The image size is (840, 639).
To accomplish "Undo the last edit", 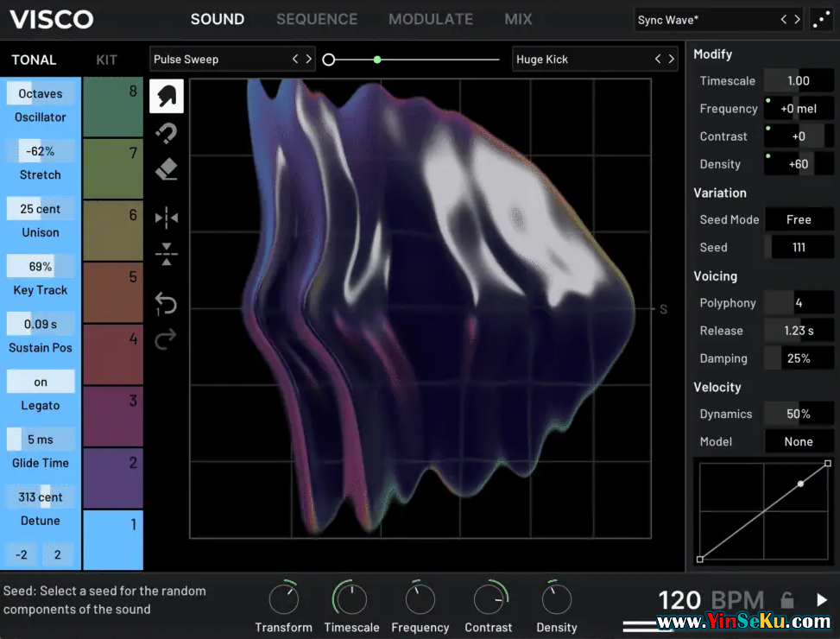I will click(167, 304).
